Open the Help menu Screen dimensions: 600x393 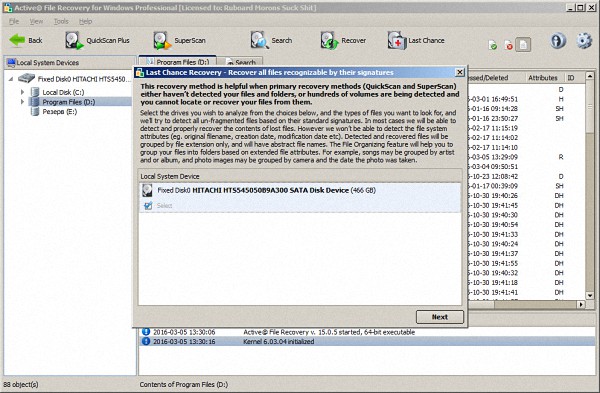pyautogui.click(x=85, y=21)
